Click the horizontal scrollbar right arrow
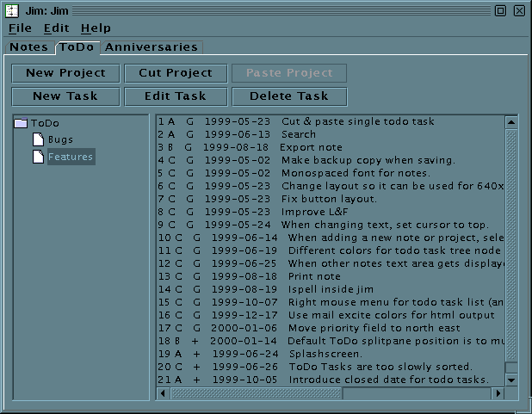Image resolution: width=532 pixels, height=414 pixels. pyautogui.click(x=497, y=393)
